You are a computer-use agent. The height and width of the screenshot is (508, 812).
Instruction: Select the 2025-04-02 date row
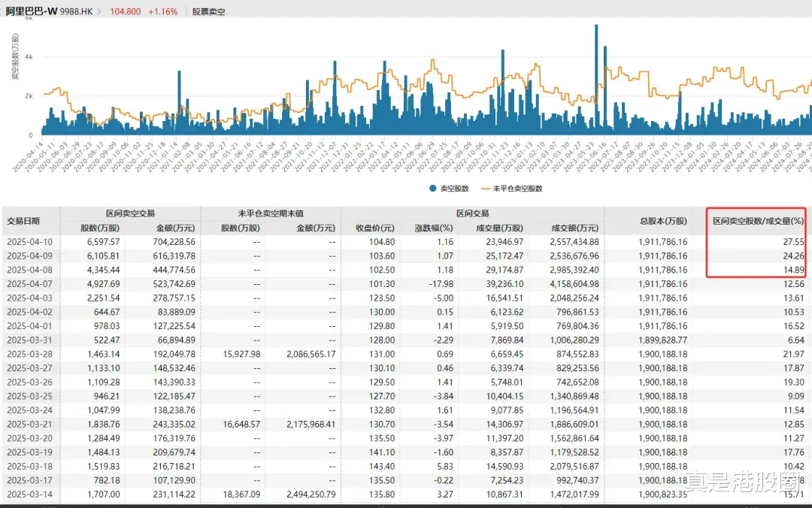(31, 312)
